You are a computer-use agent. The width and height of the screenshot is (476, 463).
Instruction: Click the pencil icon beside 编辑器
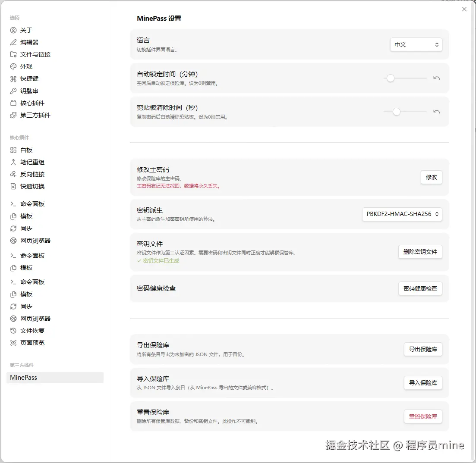pos(13,42)
